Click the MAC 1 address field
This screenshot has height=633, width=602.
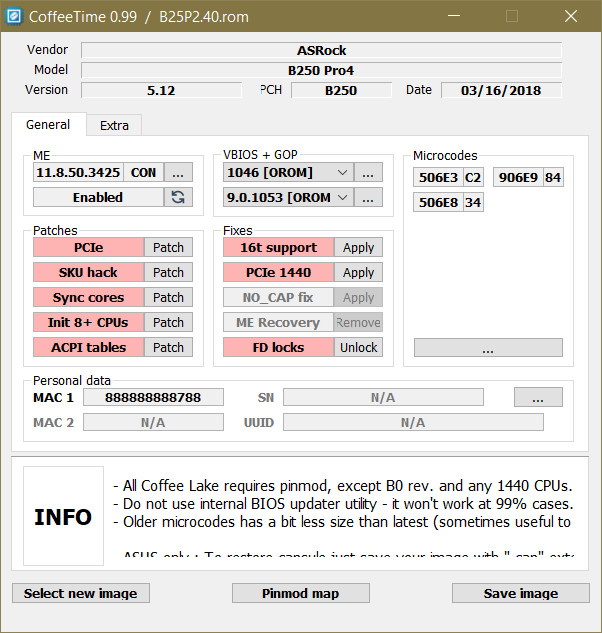[x=153, y=397]
